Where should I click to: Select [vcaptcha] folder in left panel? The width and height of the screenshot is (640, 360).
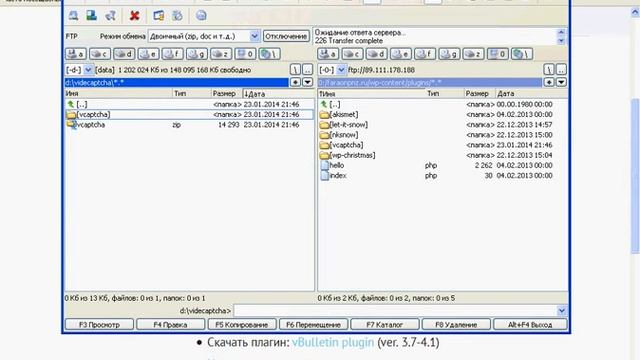pos(189,115)
